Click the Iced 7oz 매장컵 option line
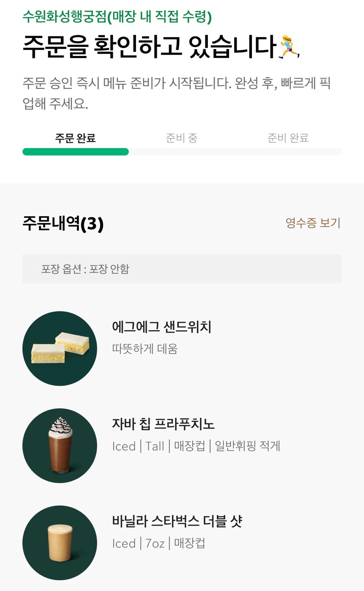The width and height of the screenshot is (364, 591). 159,543
